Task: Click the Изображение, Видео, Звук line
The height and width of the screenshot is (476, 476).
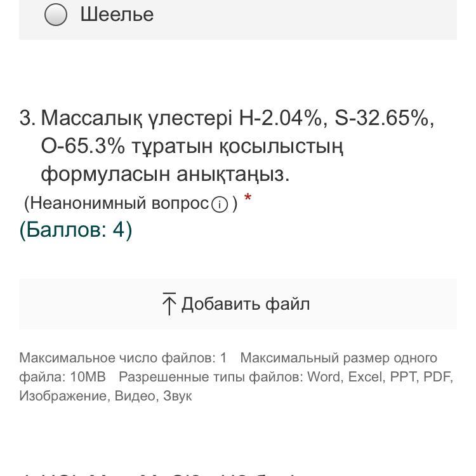Action: pyautogui.click(x=105, y=396)
